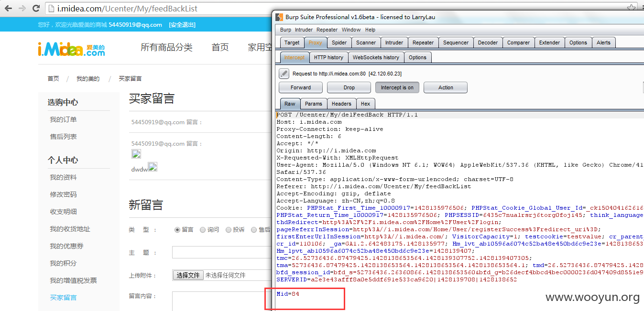Click the Mid=84 request body line
This screenshot has height=311, width=644.
[x=288, y=294]
